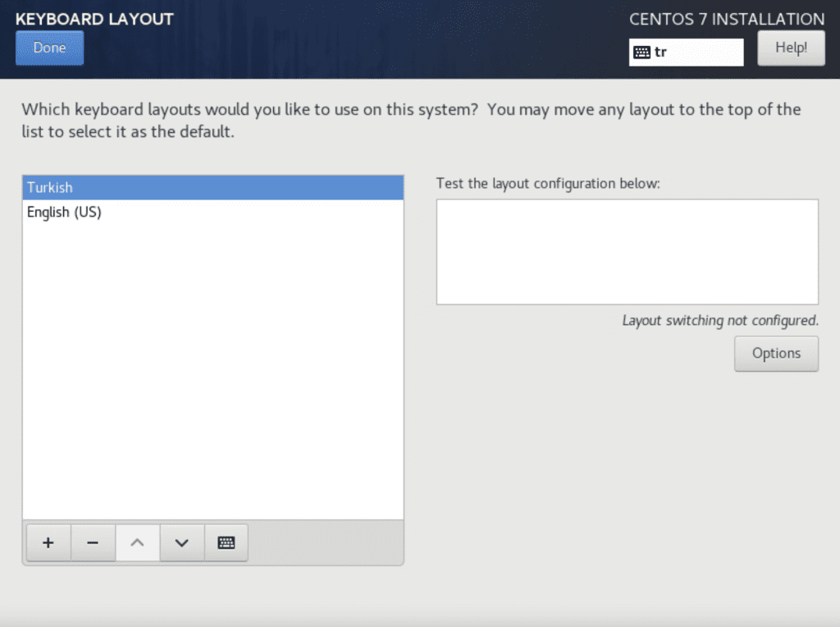Click the layout test text box

pos(627,252)
